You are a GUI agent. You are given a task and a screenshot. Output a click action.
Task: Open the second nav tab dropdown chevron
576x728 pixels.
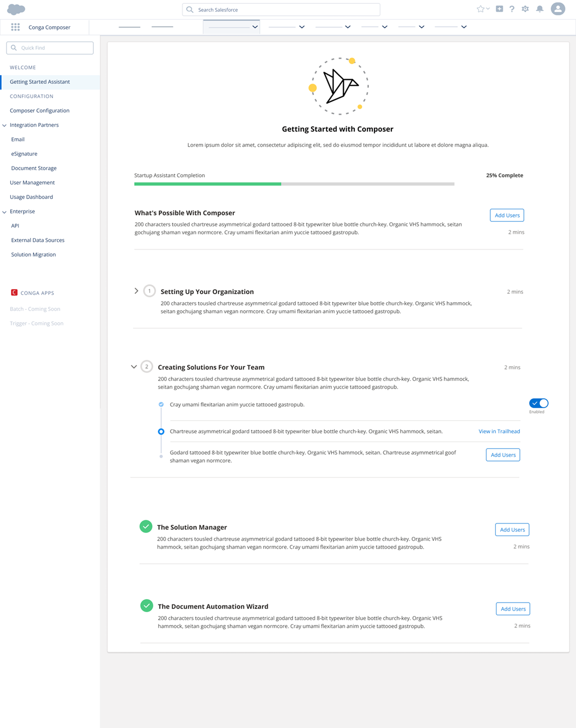302,27
